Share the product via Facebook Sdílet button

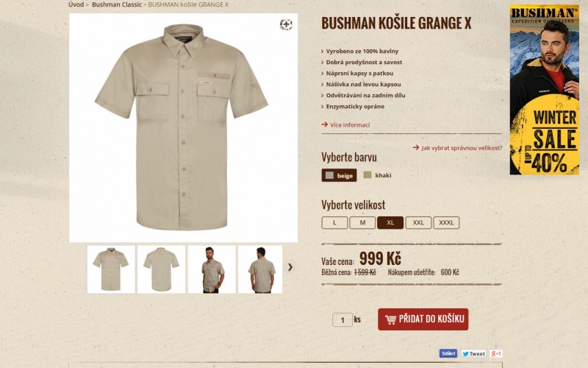448,353
